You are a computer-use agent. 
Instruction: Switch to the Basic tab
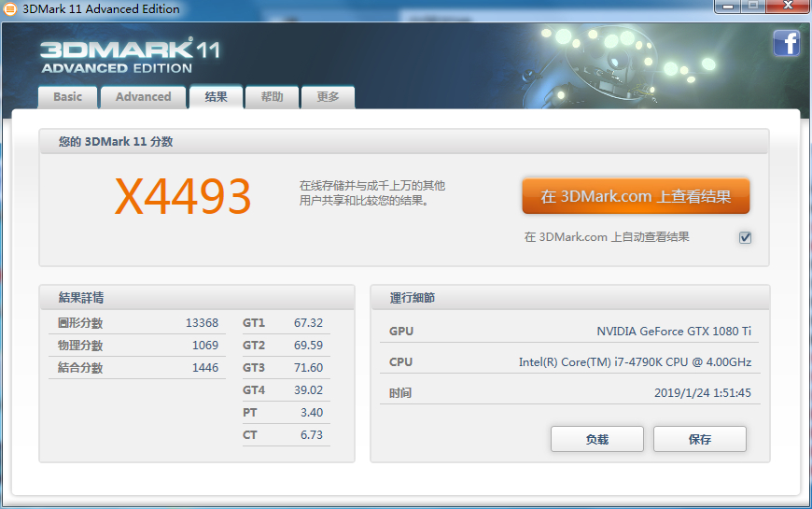pyautogui.click(x=68, y=97)
